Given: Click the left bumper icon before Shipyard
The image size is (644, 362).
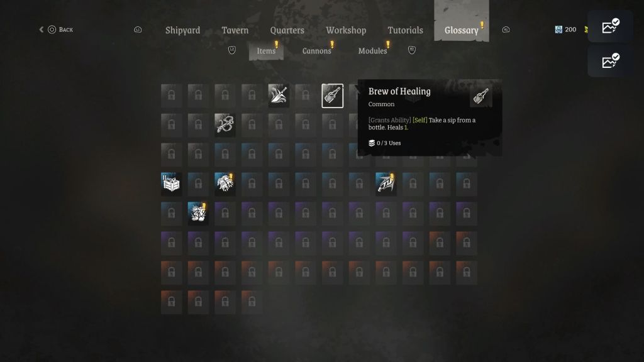Looking at the screenshot, I should (x=138, y=30).
